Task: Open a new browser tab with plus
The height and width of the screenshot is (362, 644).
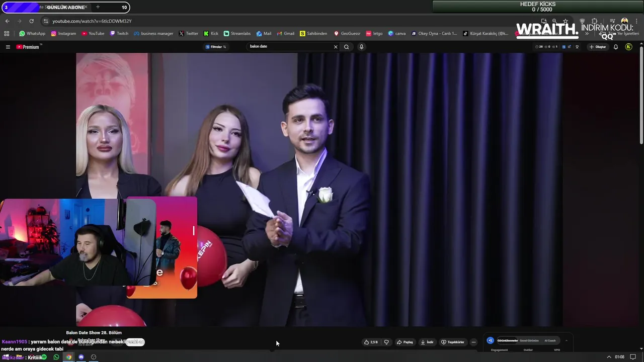Action: (98, 7)
